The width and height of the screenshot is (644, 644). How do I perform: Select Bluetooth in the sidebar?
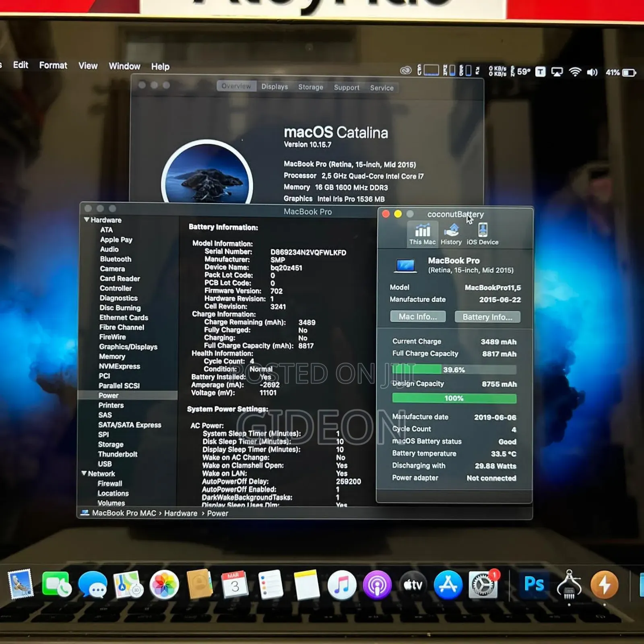coord(116,259)
